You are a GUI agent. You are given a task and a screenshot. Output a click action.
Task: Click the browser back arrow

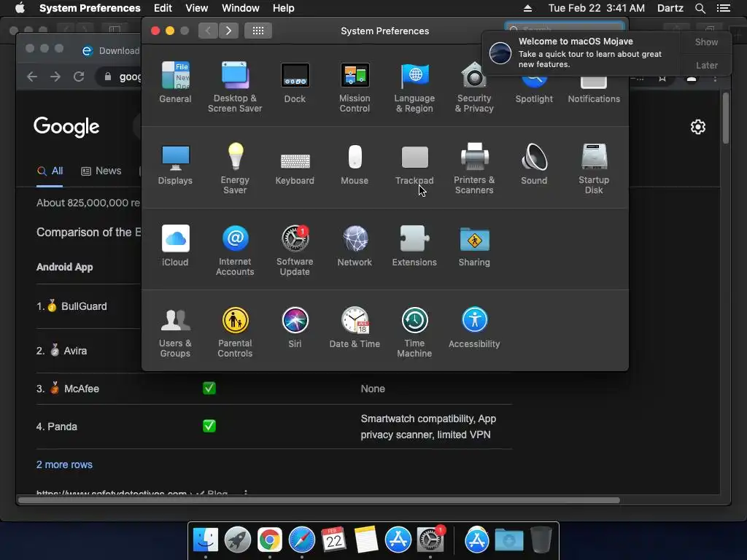(32, 77)
